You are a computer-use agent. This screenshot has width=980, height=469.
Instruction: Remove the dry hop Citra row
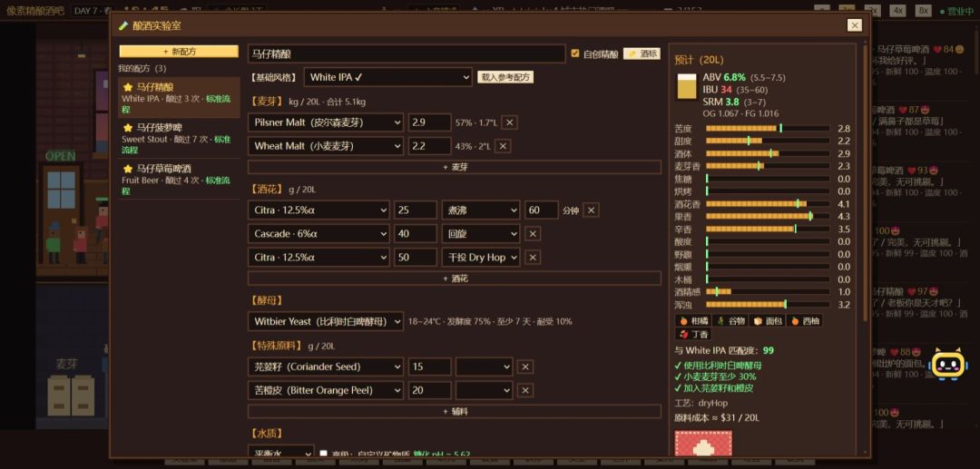[x=533, y=258]
